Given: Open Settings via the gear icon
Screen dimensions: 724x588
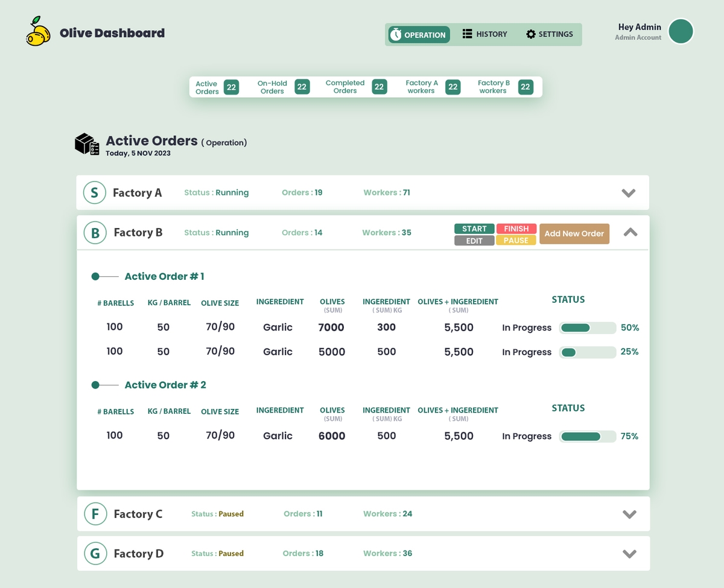Looking at the screenshot, I should coord(531,34).
